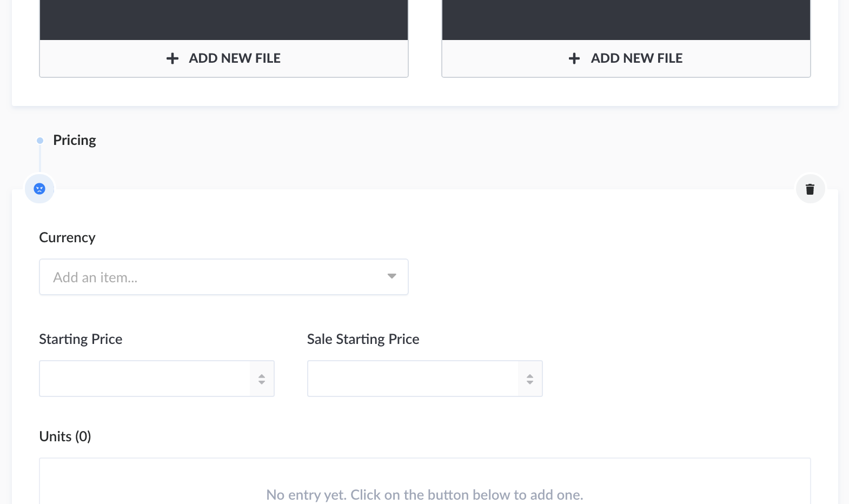Screen dimensions: 849x504
Task: Click the Starting Price stepper arrows
Action: pos(262,379)
